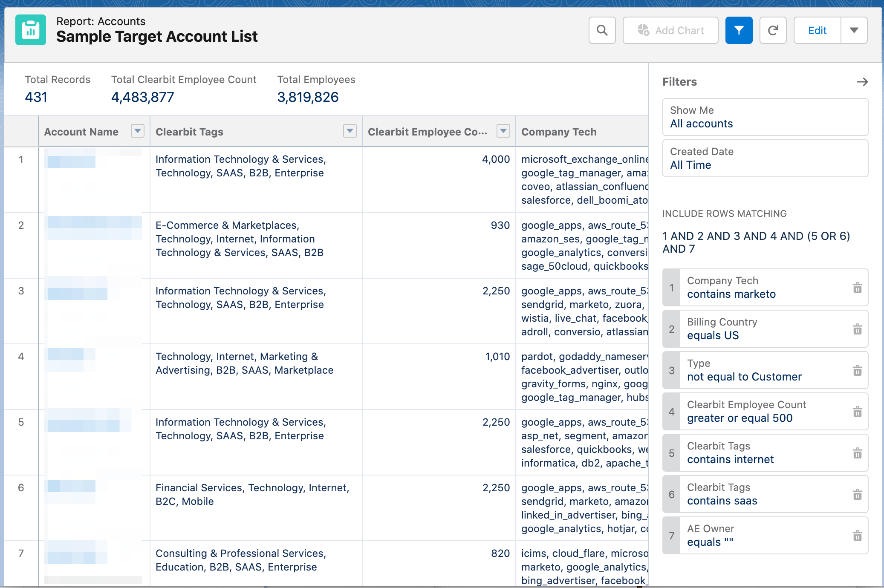
Task: Open Clearbit Employee Count column menu
Action: 503,131
